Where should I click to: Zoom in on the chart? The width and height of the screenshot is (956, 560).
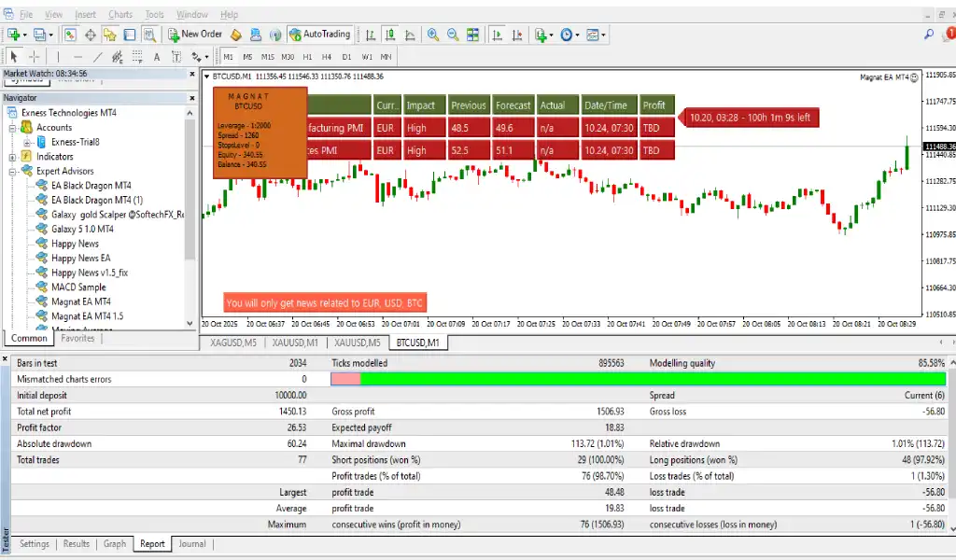433,35
